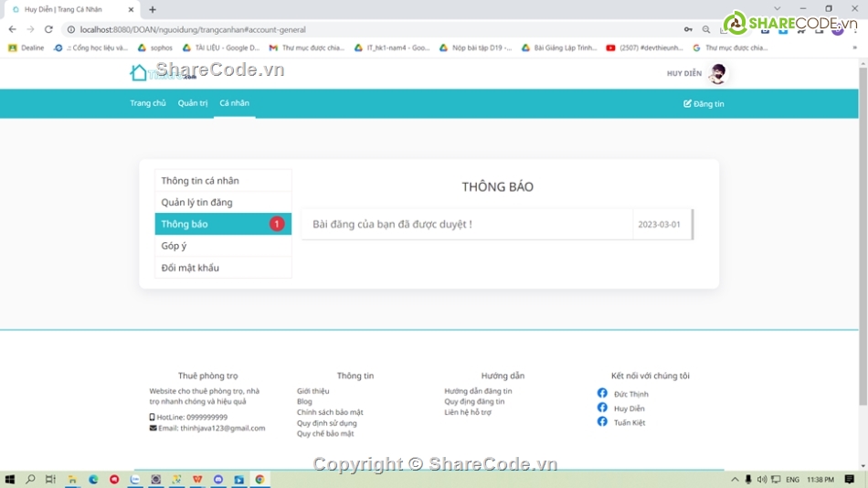Open Chính sách bảo mật footer link
Screen dimensions: 868x488
click(x=330, y=412)
